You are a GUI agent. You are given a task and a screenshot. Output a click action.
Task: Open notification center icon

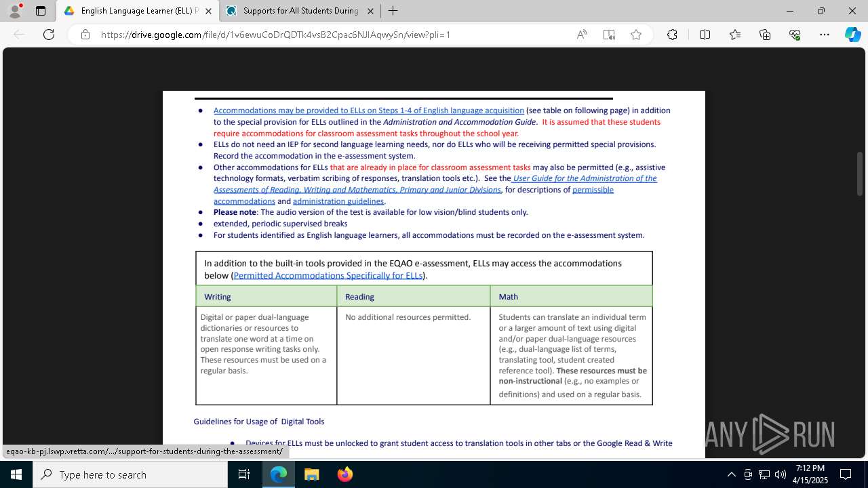pos(846,474)
